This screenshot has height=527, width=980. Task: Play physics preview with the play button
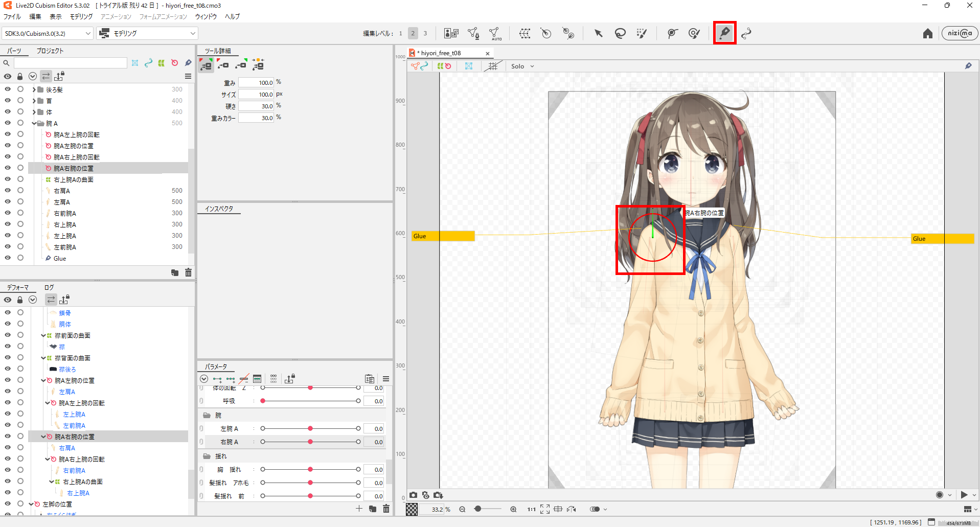point(964,495)
